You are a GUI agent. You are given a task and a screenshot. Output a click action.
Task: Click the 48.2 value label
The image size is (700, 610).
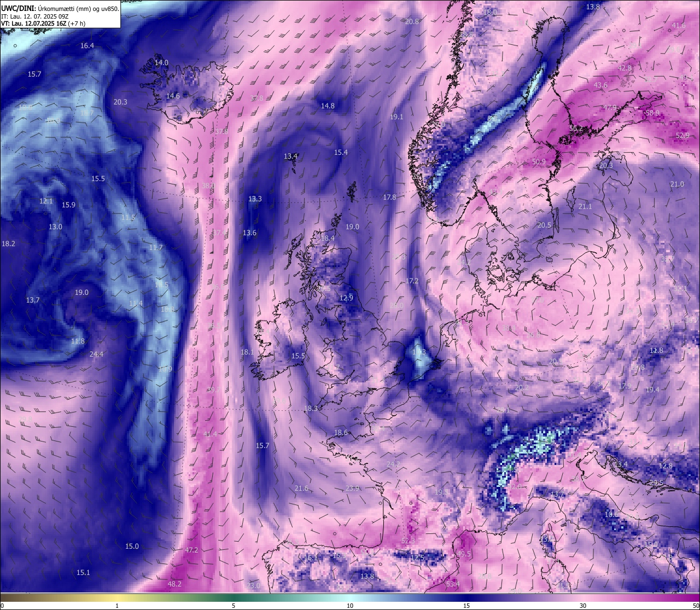tap(174, 584)
